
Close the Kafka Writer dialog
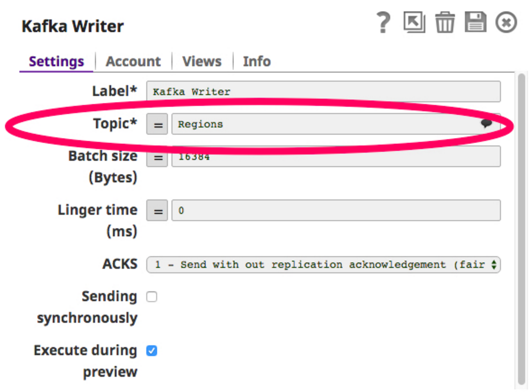coord(506,22)
